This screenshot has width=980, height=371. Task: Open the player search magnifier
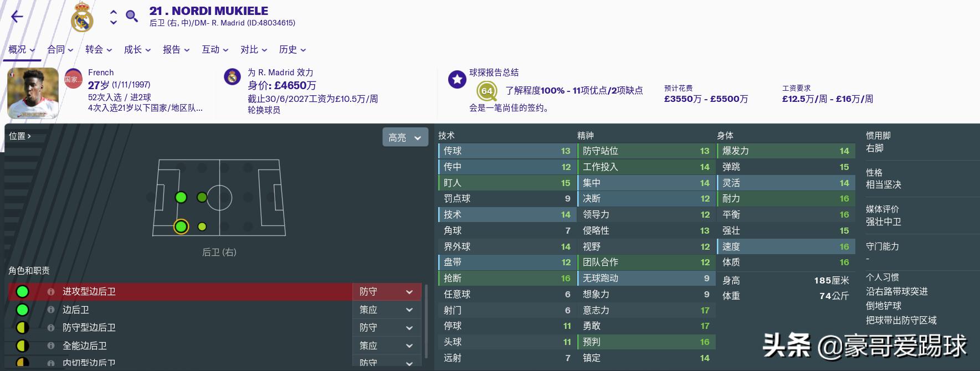click(132, 16)
